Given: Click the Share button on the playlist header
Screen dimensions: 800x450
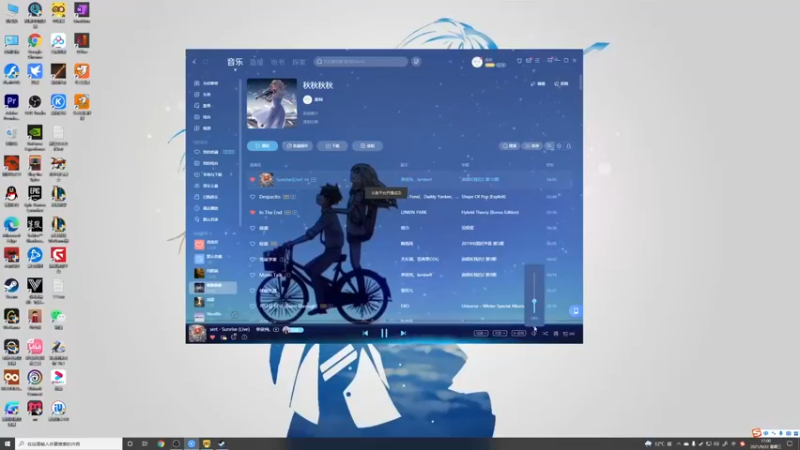Looking at the screenshot, I should [x=561, y=84].
